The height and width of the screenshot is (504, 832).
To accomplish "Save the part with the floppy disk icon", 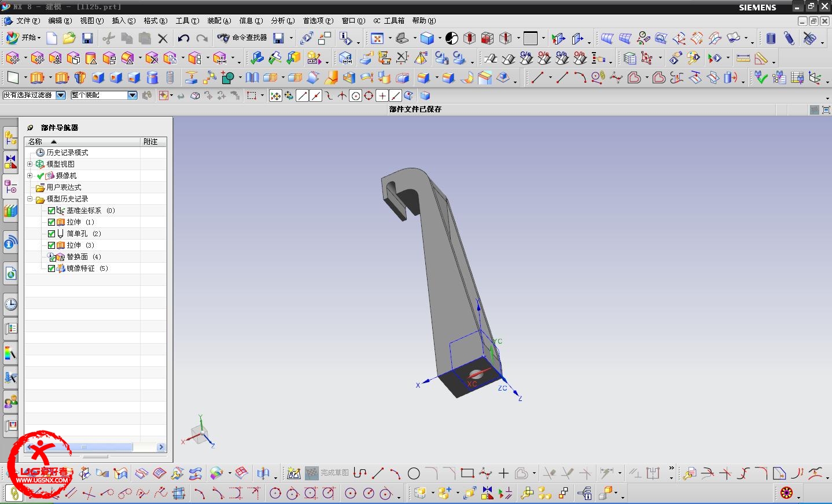I will click(x=87, y=38).
